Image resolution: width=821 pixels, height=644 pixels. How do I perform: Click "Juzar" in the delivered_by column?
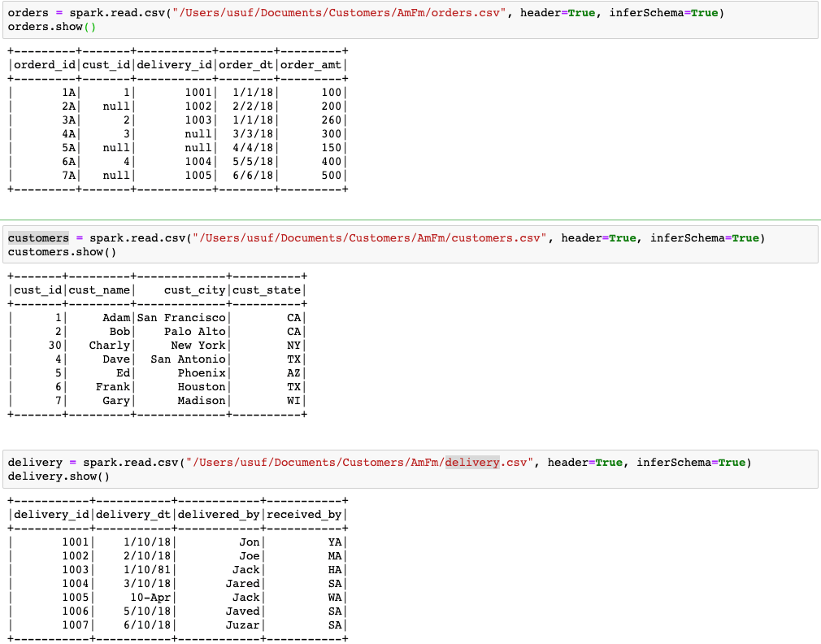[x=242, y=624]
